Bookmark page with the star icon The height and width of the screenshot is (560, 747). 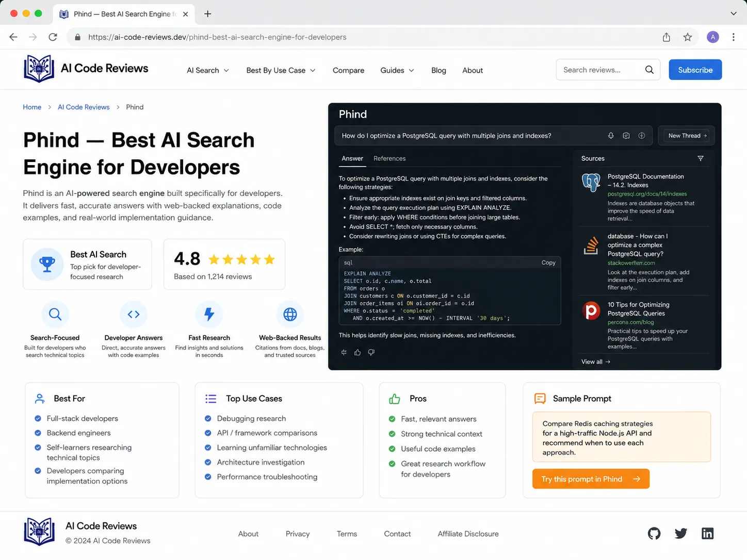(688, 37)
